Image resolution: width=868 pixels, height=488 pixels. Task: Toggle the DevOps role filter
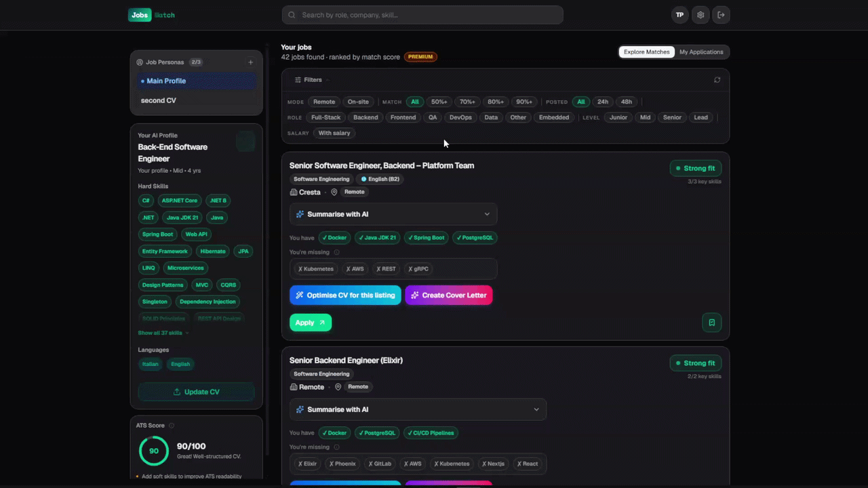460,117
